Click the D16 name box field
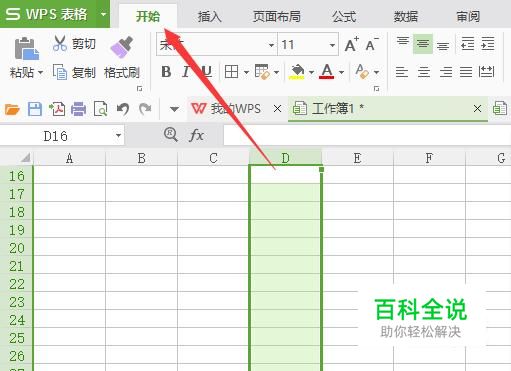The height and width of the screenshot is (371, 511). pos(56,136)
